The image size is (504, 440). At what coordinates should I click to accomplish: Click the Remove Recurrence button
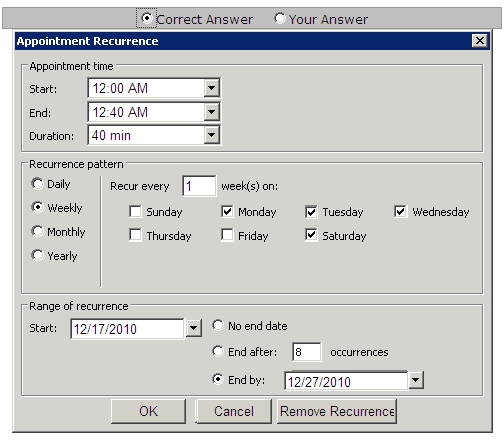coord(337,411)
